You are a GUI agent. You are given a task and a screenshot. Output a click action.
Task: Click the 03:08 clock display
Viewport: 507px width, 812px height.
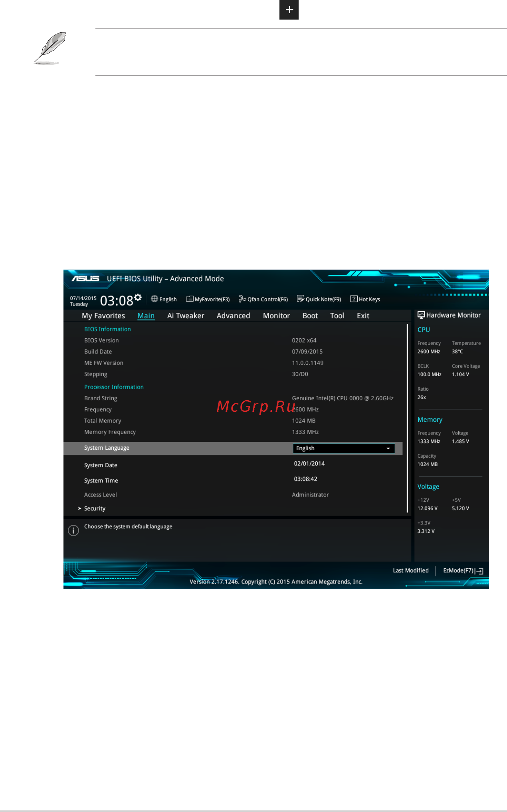pyautogui.click(x=117, y=300)
